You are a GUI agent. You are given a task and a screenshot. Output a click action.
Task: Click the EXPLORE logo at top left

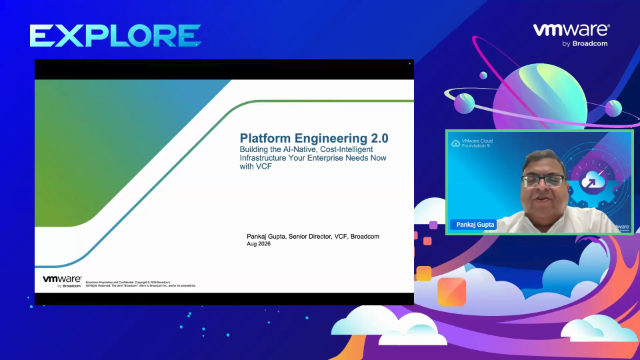coord(115,36)
